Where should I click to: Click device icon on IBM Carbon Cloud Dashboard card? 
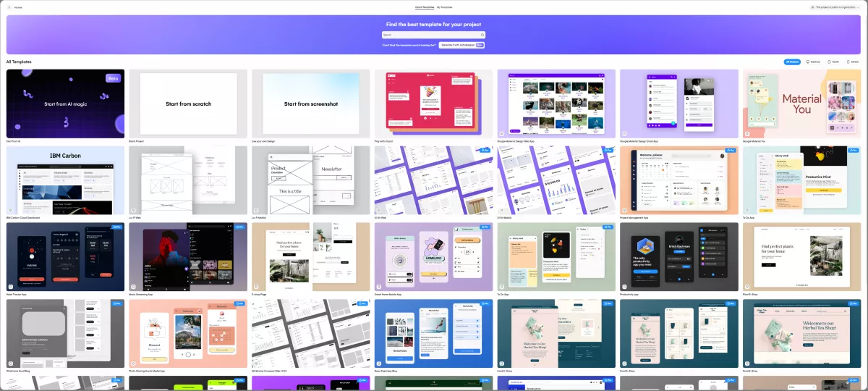[11, 210]
